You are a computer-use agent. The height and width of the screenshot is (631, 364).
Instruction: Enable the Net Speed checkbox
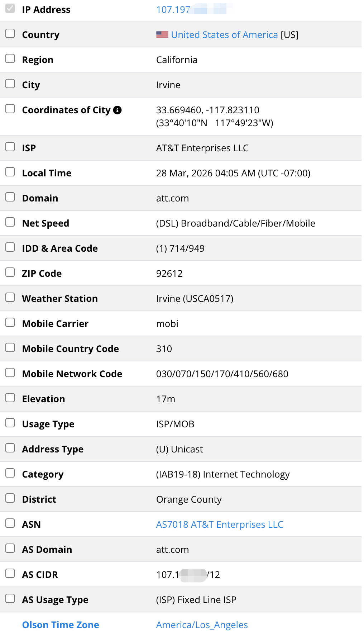click(10, 222)
